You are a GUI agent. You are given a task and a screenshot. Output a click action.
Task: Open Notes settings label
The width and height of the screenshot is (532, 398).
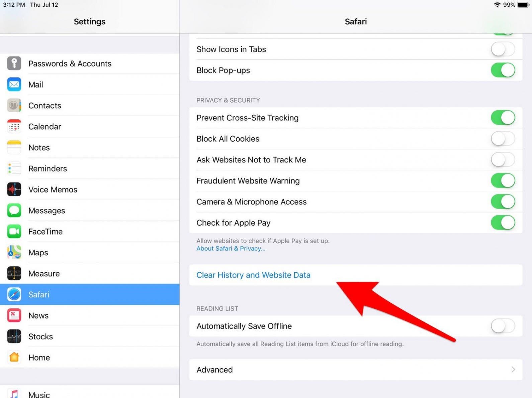(39, 147)
